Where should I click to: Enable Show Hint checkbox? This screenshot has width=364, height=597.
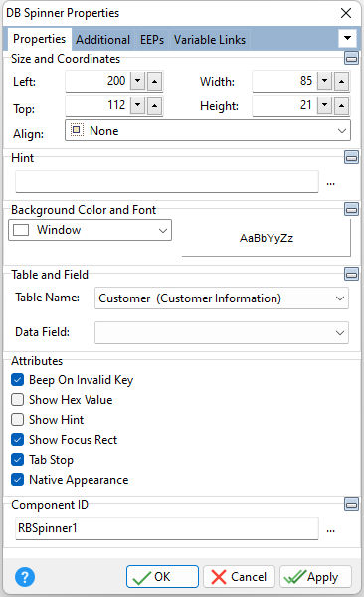(x=18, y=419)
